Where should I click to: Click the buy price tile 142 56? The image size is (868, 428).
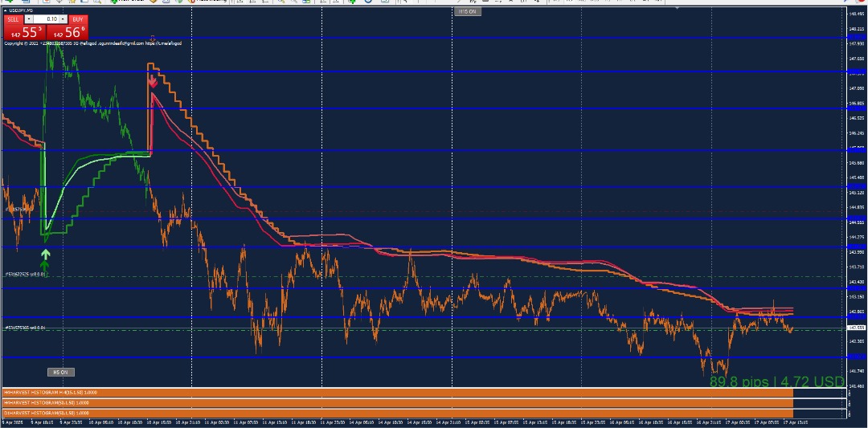tap(67, 33)
